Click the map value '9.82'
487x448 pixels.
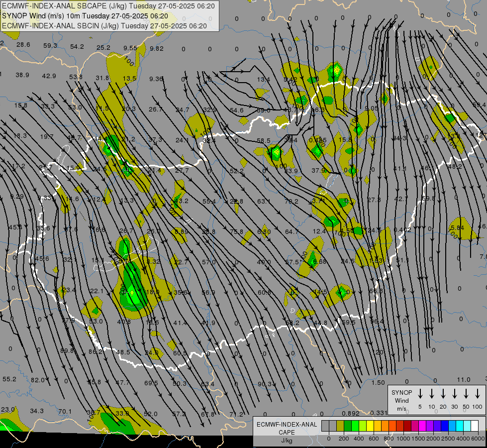click(157, 48)
